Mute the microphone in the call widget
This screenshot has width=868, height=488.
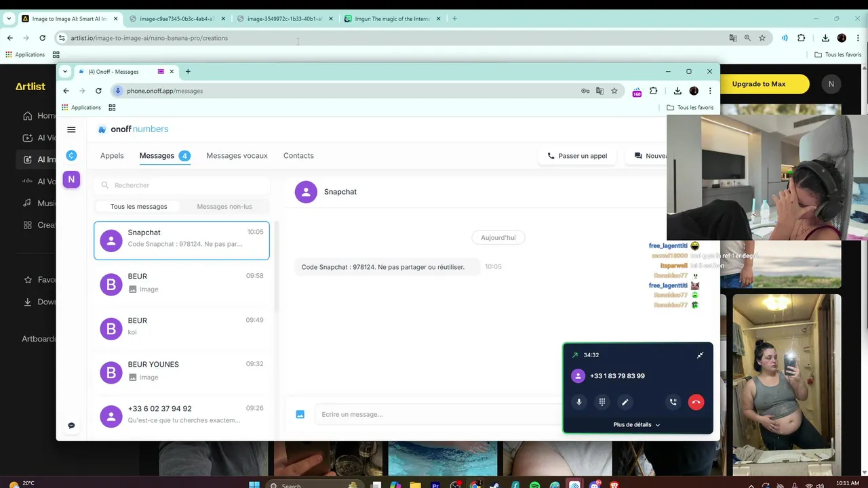pos(578,402)
